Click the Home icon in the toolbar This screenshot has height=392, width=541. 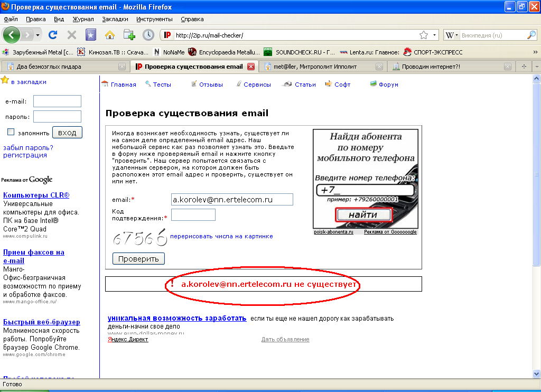(x=110, y=35)
